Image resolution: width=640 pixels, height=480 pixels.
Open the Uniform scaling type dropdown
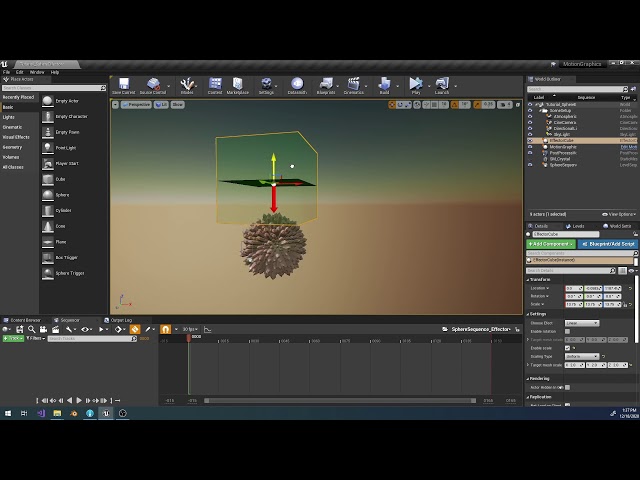click(582, 356)
